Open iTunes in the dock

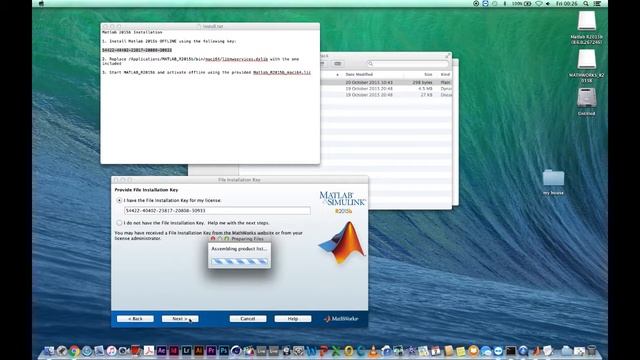point(111,351)
